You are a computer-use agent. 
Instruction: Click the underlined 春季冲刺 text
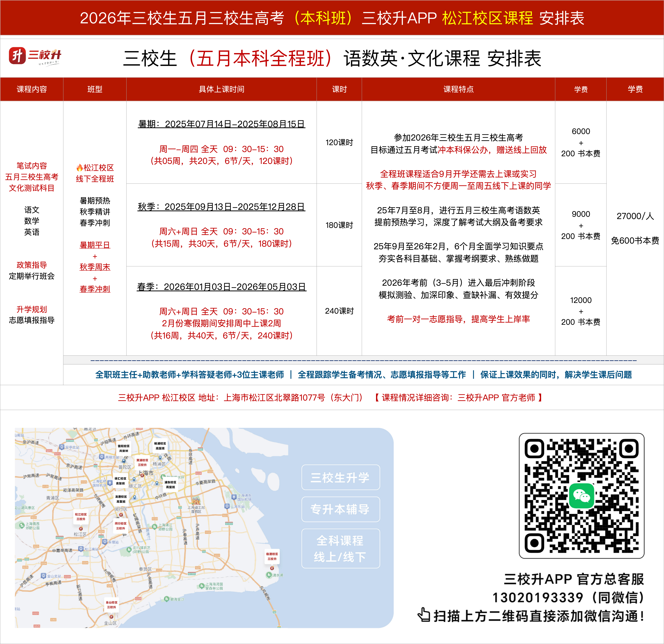click(x=95, y=289)
